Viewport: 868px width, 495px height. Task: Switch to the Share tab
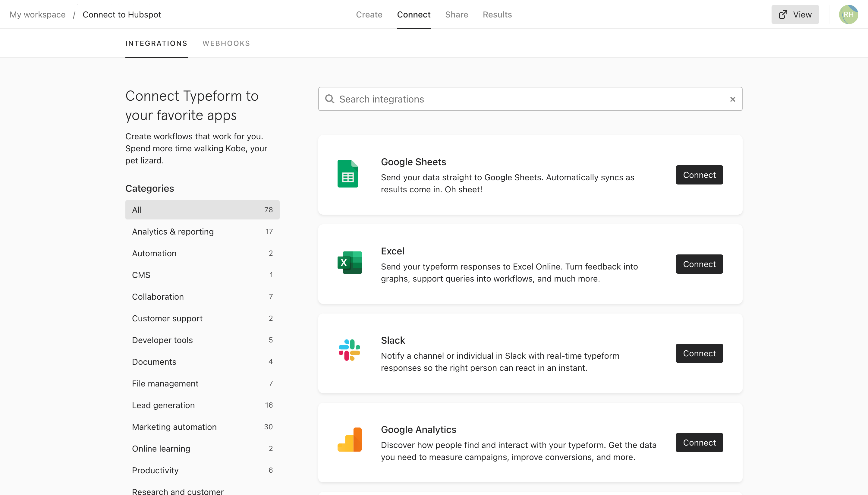tap(456, 14)
